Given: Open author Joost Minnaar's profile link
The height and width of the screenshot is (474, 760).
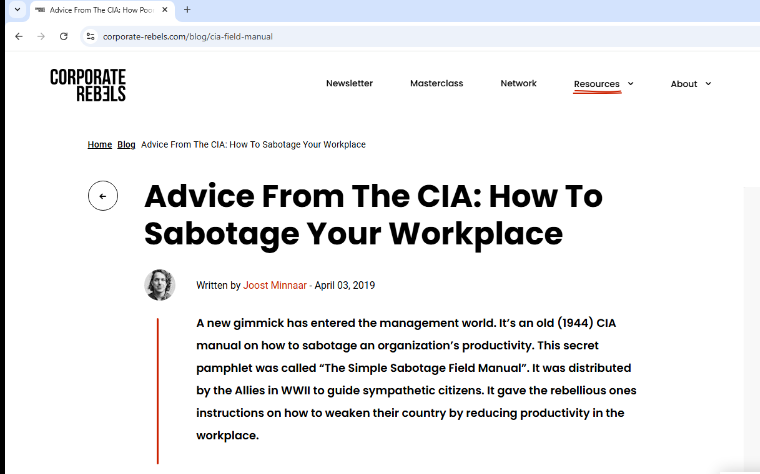Looking at the screenshot, I should (275, 285).
